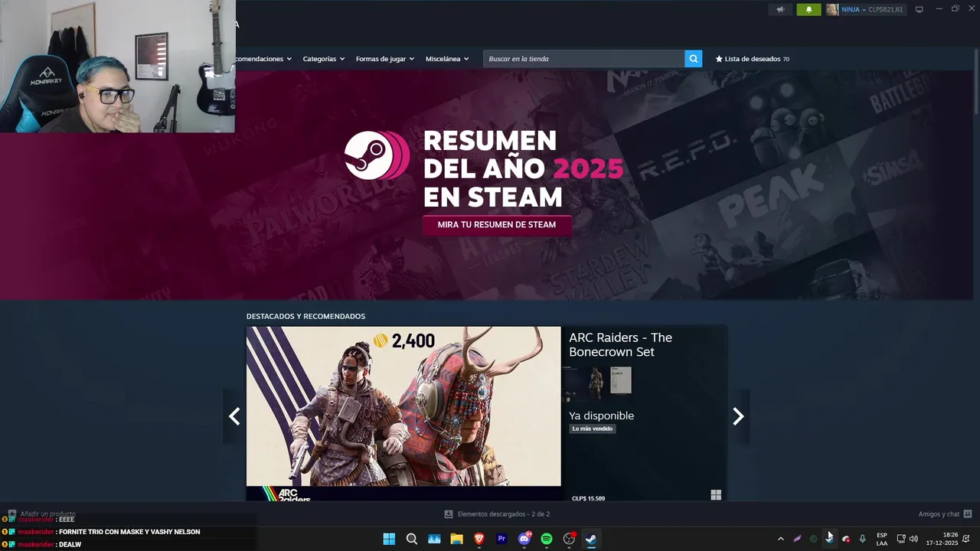Click the Windows platform icon on ARC Raiders card
Image resolution: width=980 pixels, height=551 pixels.
click(x=716, y=495)
